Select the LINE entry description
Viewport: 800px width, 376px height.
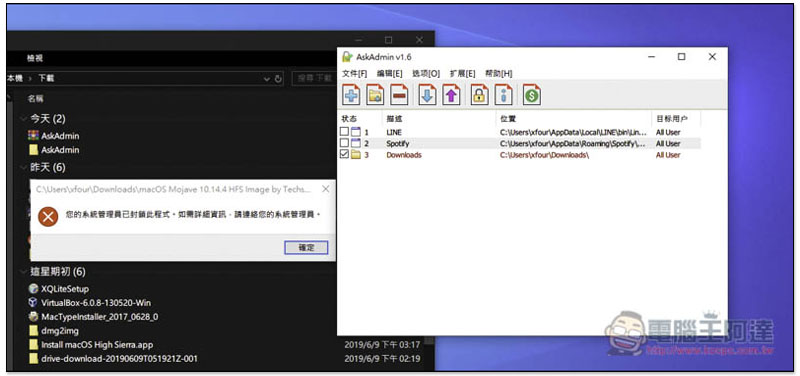click(394, 133)
